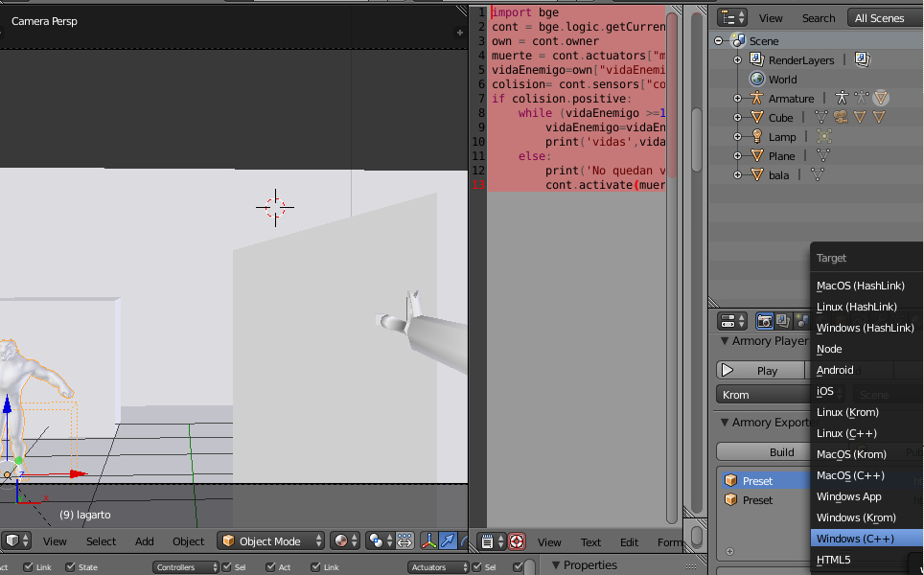Viewport: 924px width, 575px height.
Task: Select the bala object in outliner
Action: [778, 175]
